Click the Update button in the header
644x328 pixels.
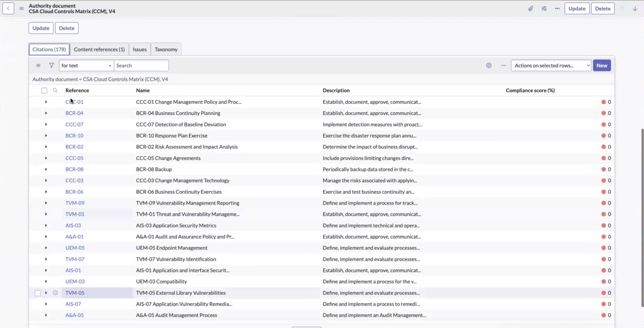point(577,9)
